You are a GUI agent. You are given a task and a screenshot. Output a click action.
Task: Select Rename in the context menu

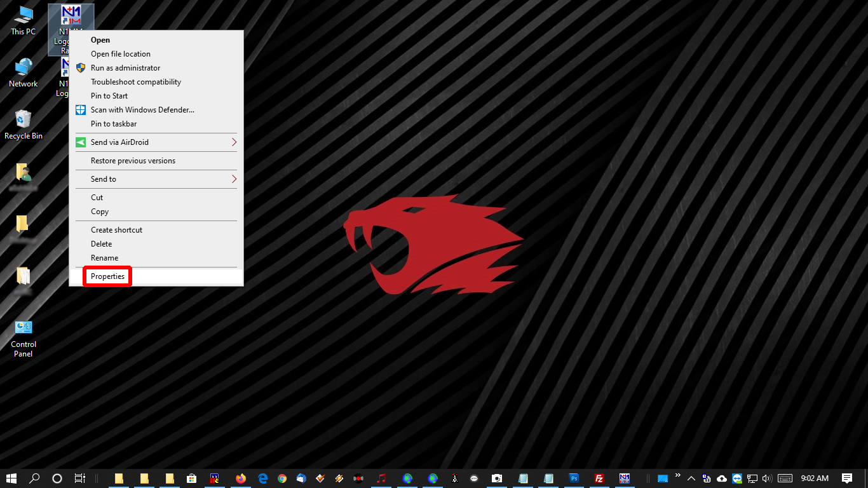click(156, 258)
